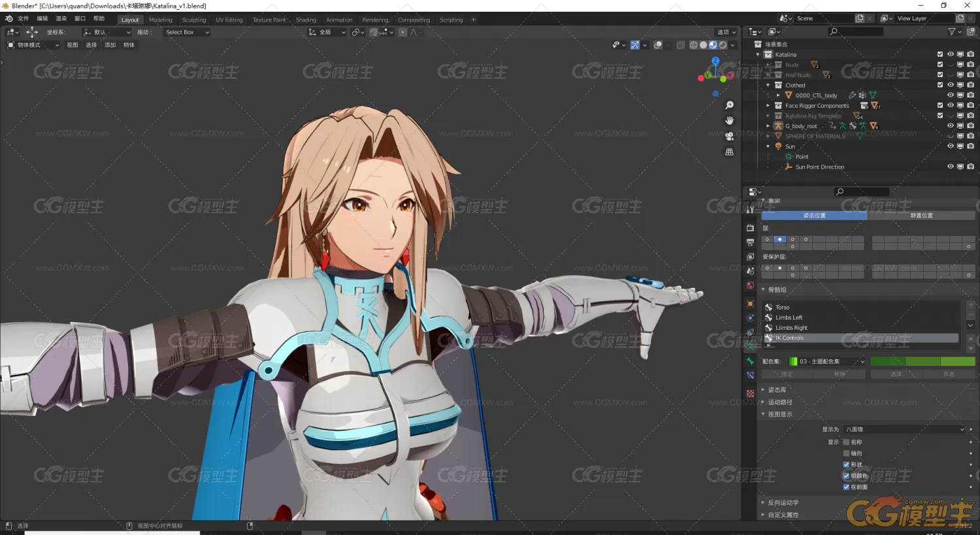The width and height of the screenshot is (980, 535).
Task: Enable the 名称 display checkbox
Action: coord(846,442)
